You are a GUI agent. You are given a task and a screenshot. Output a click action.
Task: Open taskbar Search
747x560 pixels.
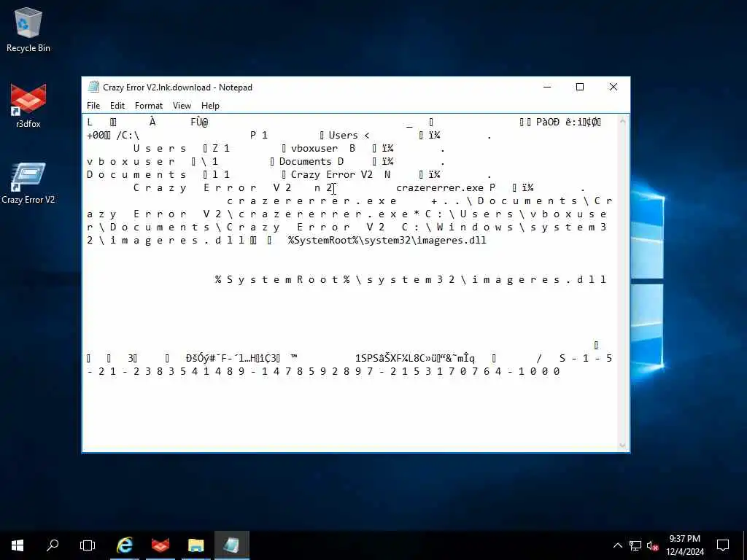coord(53,545)
